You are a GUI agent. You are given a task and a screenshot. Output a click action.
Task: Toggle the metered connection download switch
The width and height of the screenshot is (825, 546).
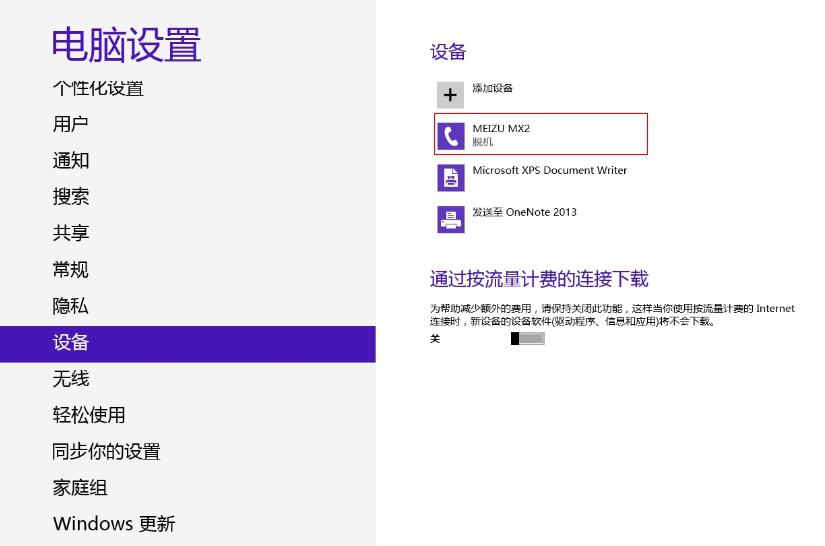click(x=528, y=339)
